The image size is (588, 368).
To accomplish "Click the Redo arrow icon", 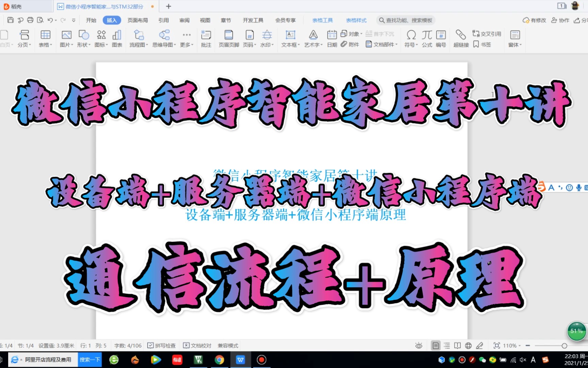I will [x=63, y=20].
